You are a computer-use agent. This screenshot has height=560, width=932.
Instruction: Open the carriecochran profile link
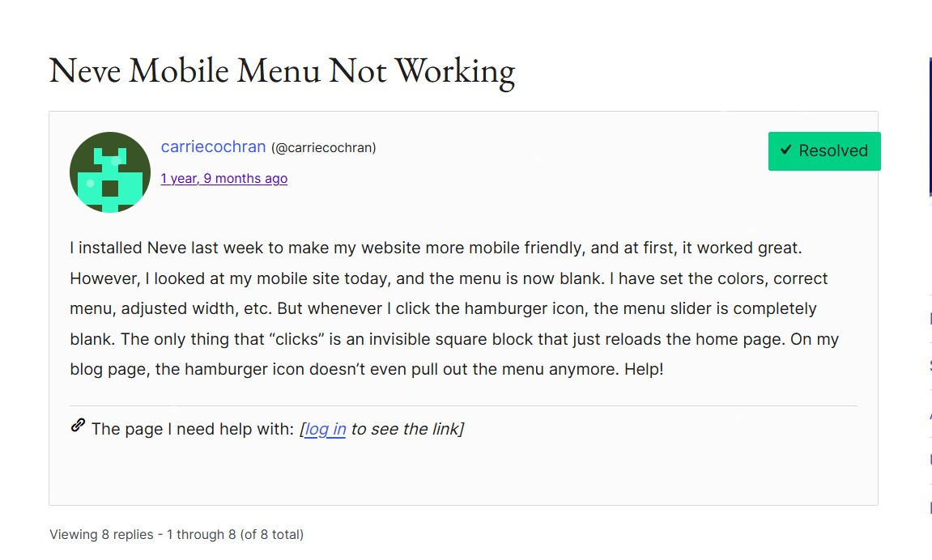(x=213, y=146)
